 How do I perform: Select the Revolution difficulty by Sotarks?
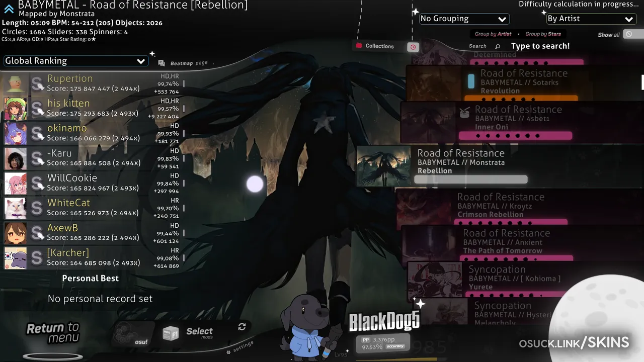(525, 82)
